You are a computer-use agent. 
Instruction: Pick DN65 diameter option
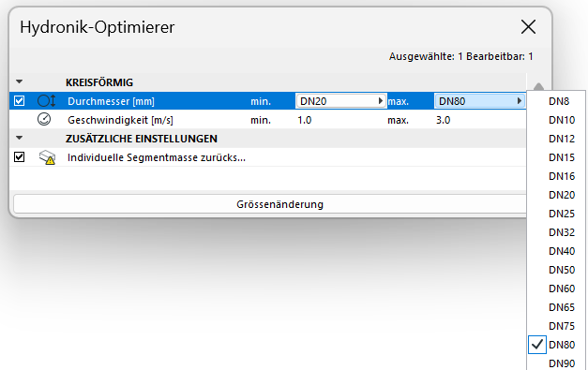click(x=557, y=307)
